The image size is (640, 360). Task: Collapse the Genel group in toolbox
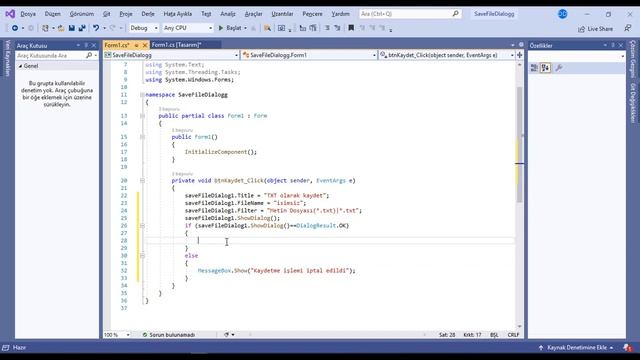click(x=20, y=66)
